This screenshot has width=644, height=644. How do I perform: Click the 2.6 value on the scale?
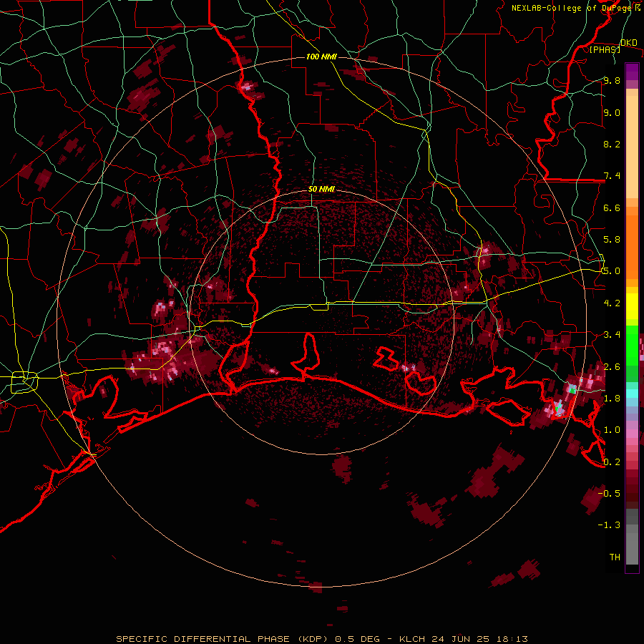pyautogui.click(x=612, y=366)
